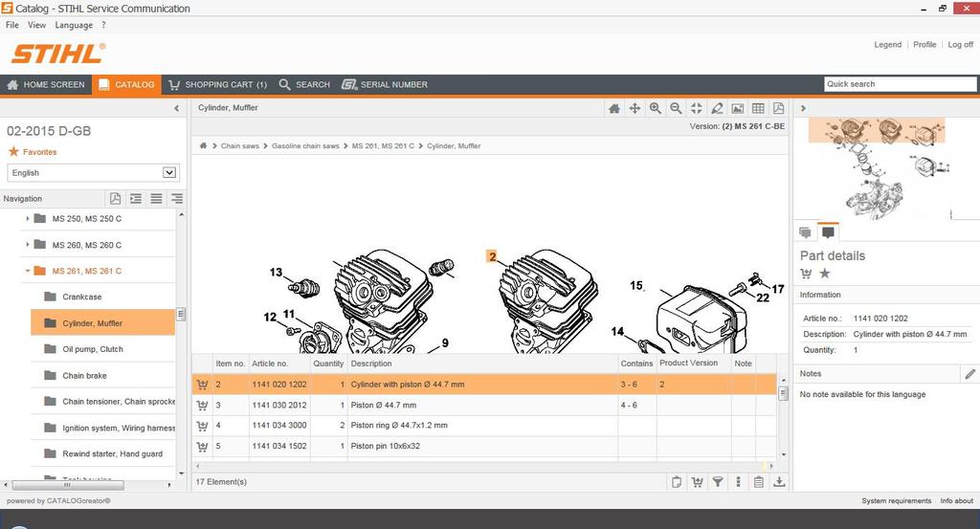This screenshot has width=980, height=529.
Task: Select Oil pump, Clutch folder
Action: 103,349
